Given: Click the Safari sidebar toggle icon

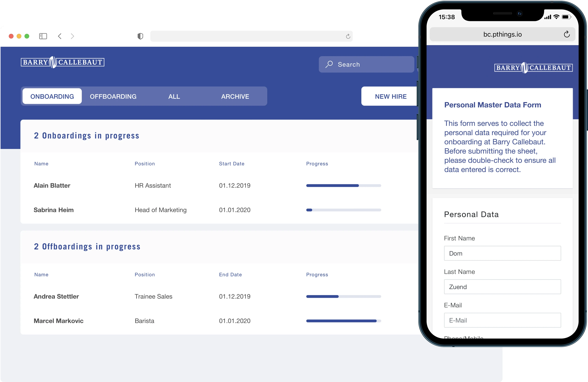Looking at the screenshot, I should coord(43,36).
